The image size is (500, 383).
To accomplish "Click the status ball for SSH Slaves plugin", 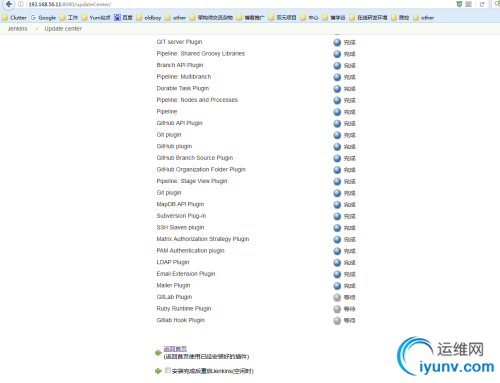I will [337, 228].
